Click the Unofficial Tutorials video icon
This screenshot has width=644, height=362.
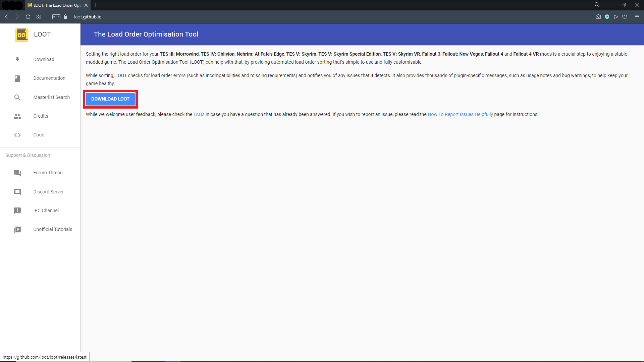(17, 230)
